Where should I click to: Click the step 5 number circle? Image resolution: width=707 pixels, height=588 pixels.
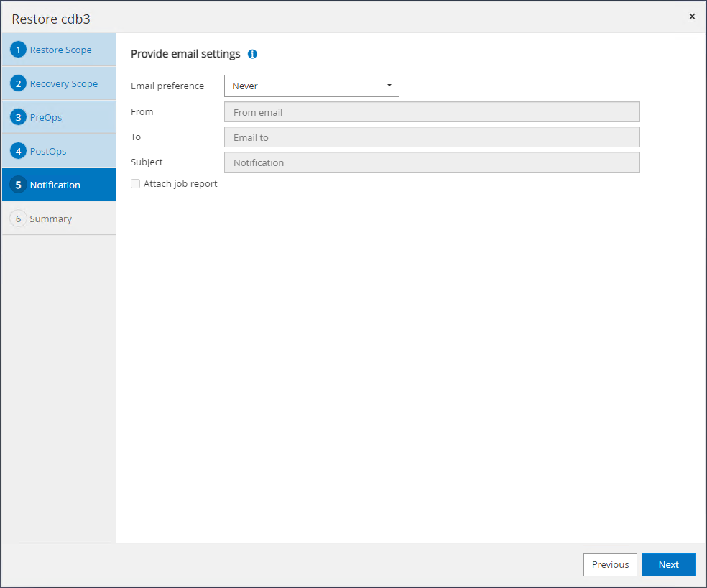(x=18, y=185)
